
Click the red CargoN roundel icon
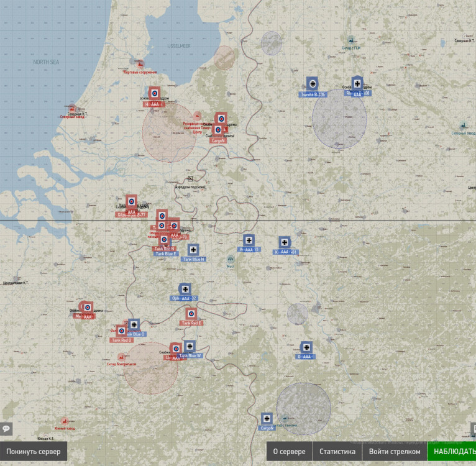tap(218, 130)
